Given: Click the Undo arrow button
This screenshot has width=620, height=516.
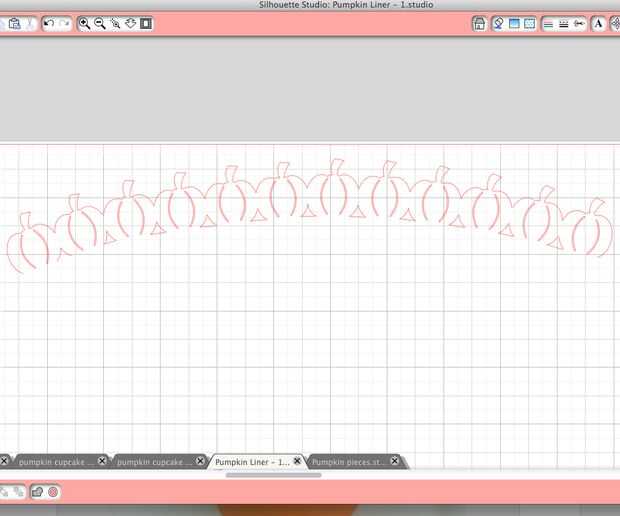Looking at the screenshot, I should pos(49,23).
